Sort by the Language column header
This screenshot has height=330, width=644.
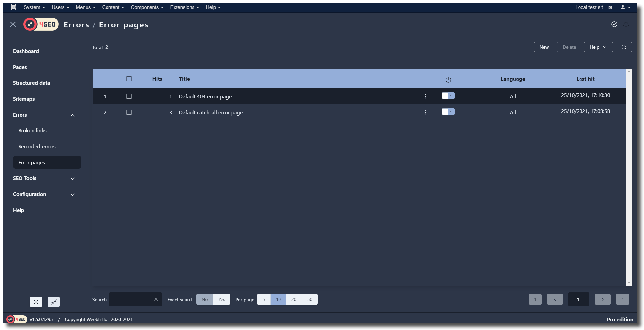coord(513,79)
